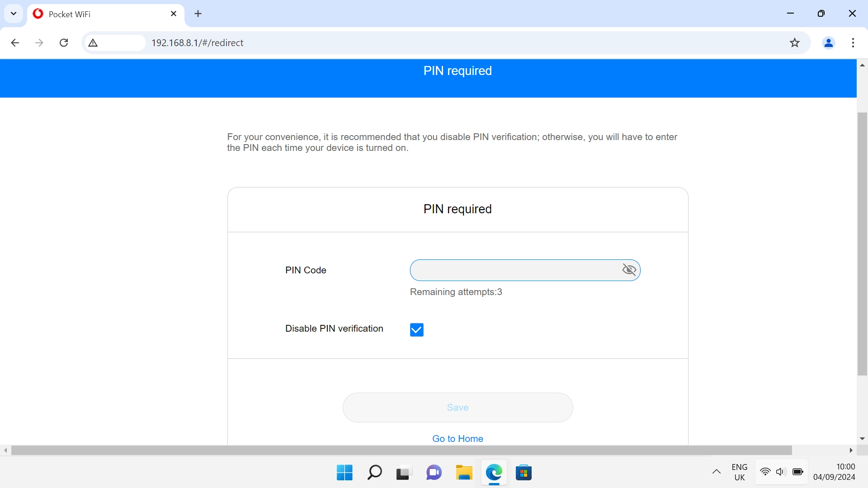Open the browser profile account icon
Viewport: 868px width, 488px height.
coord(828,42)
